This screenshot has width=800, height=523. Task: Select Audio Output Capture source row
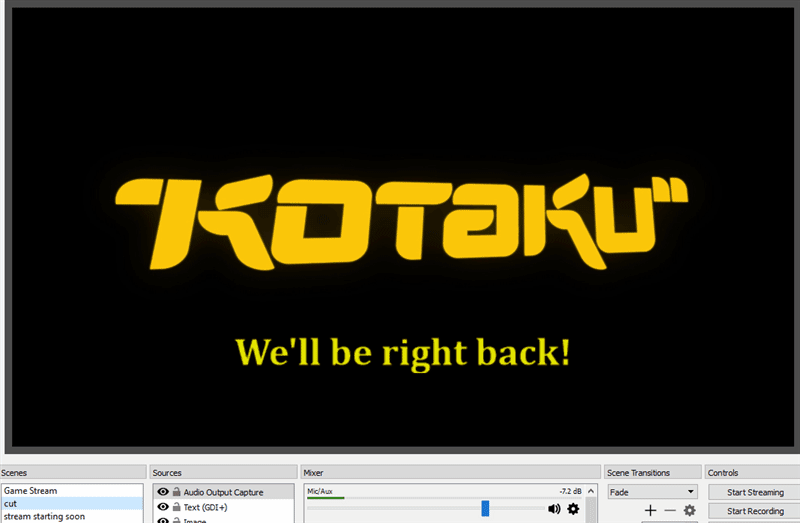click(223, 492)
